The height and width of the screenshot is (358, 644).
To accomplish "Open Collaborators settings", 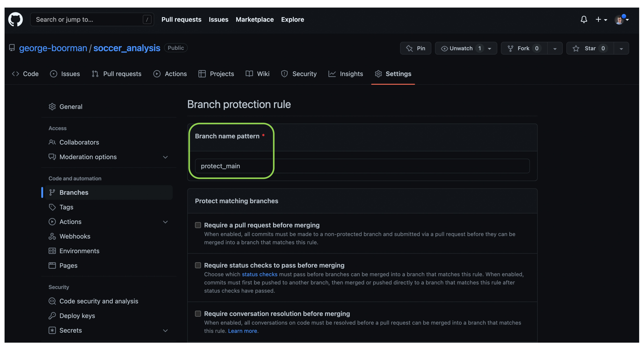I will (109, 142).
